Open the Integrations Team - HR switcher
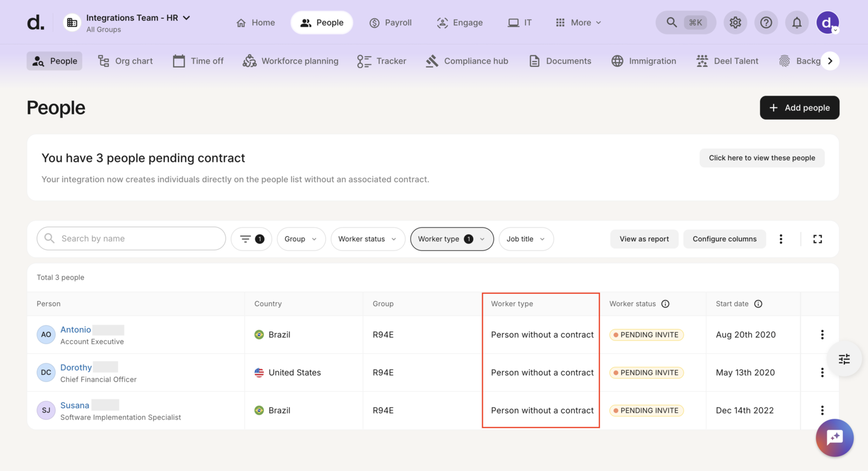The width and height of the screenshot is (868, 471). [x=127, y=22]
